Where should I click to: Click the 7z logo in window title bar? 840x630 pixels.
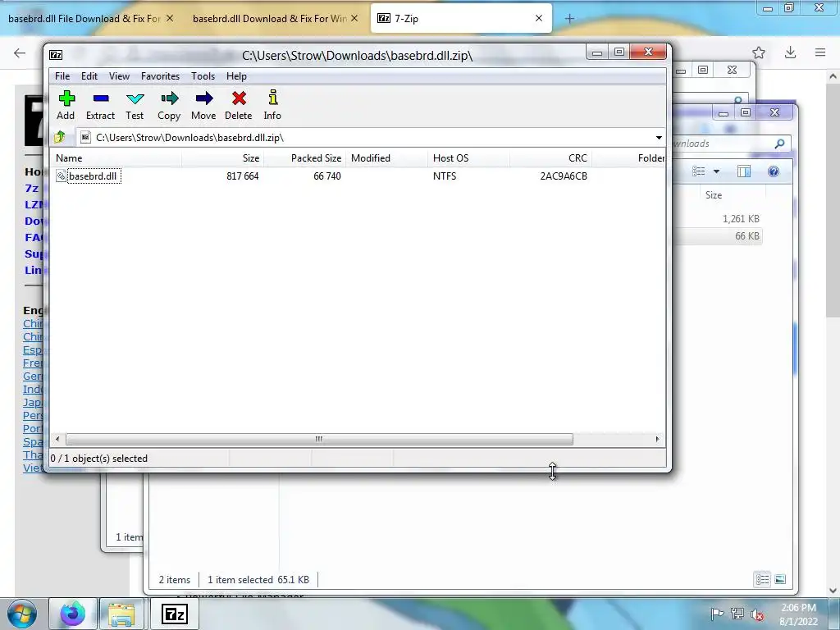pos(56,55)
